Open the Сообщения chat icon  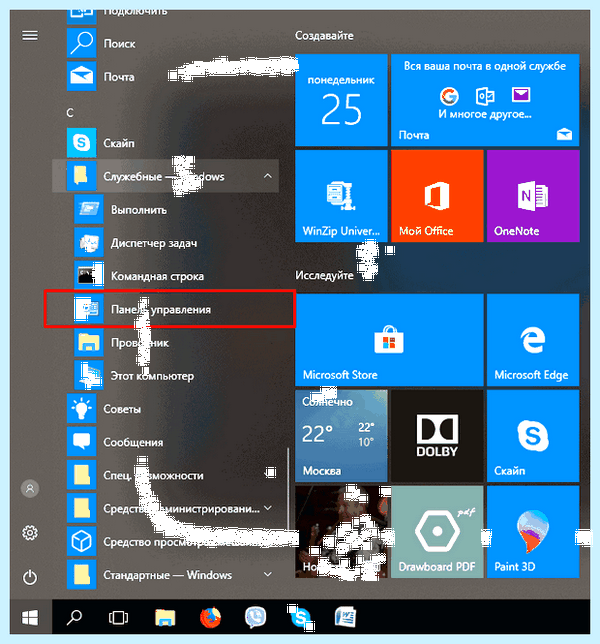81,442
